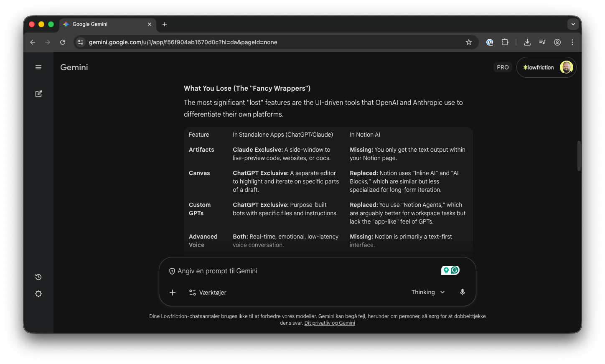Bookmark this page with star icon
The image size is (605, 364).
pyautogui.click(x=469, y=42)
